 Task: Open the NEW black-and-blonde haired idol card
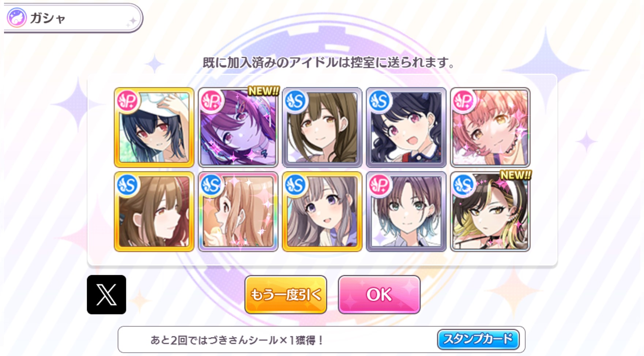[x=490, y=211]
